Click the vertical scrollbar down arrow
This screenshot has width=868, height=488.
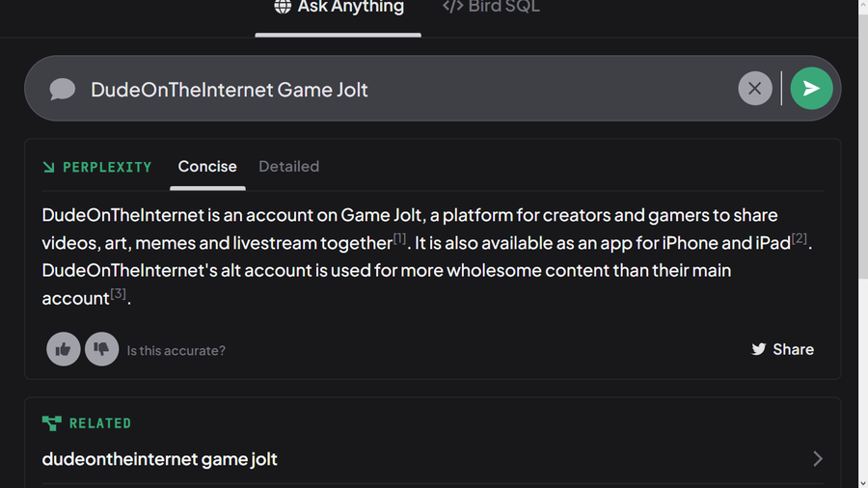tap(862, 480)
